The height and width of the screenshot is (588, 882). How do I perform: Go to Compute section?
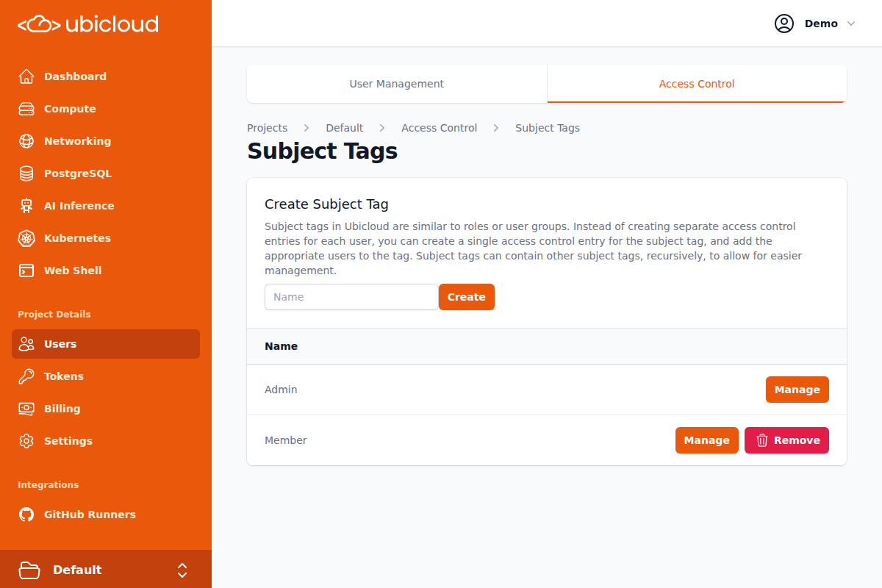106,109
